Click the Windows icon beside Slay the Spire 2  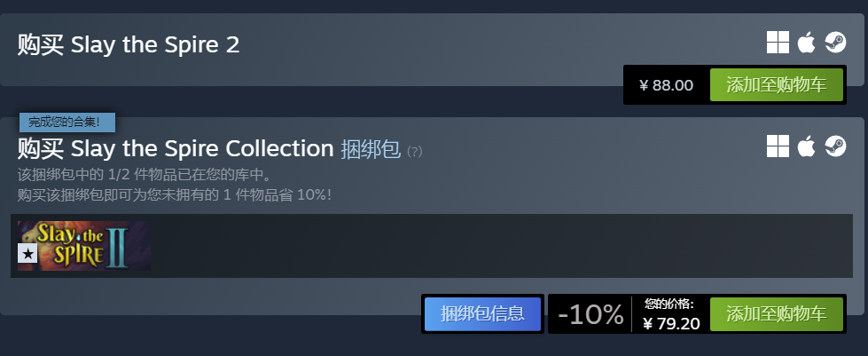(x=778, y=42)
